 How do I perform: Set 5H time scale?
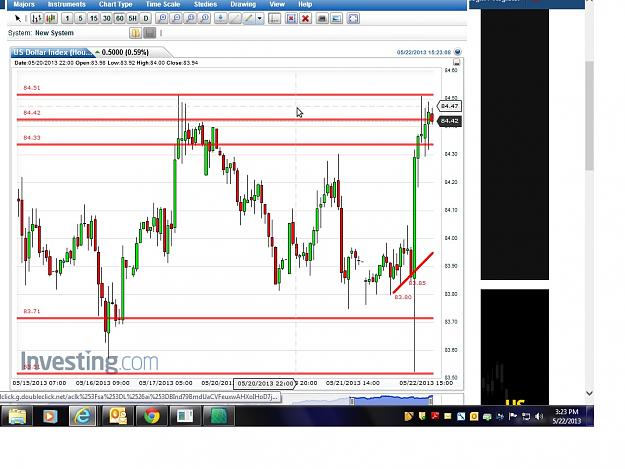(x=133, y=18)
